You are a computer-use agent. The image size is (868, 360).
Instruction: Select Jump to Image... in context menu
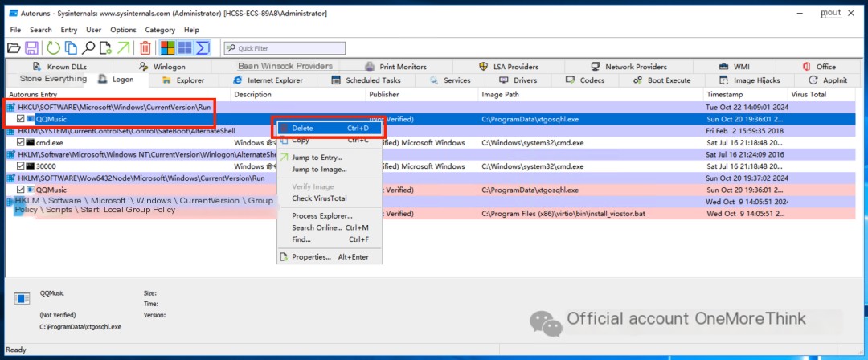point(330,170)
